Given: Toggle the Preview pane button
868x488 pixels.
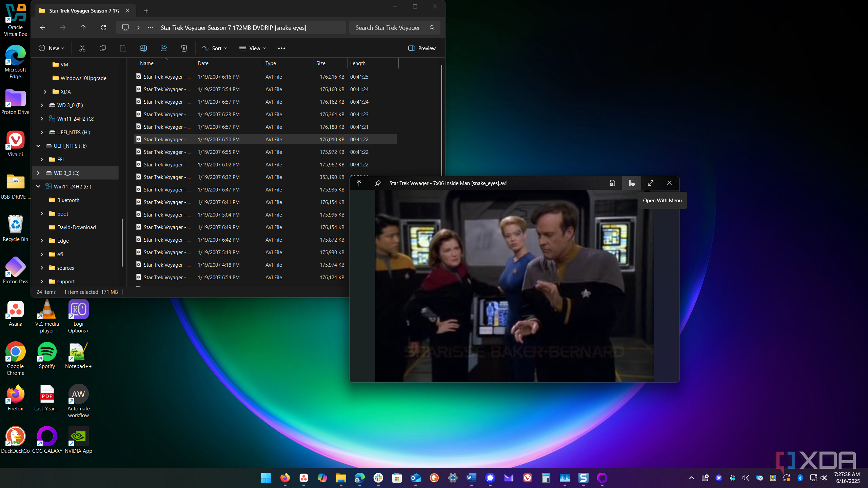Looking at the screenshot, I should tap(422, 48).
